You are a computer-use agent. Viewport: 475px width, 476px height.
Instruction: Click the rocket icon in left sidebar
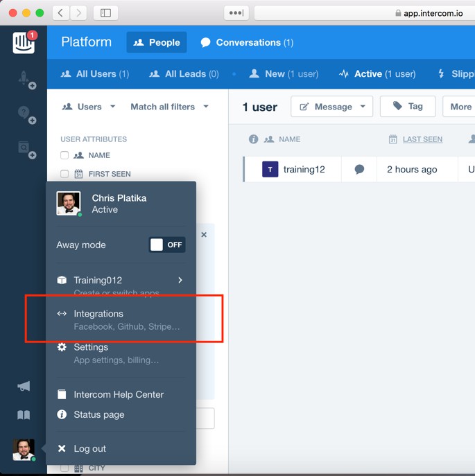pyautogui.click(x=24, y=80)
